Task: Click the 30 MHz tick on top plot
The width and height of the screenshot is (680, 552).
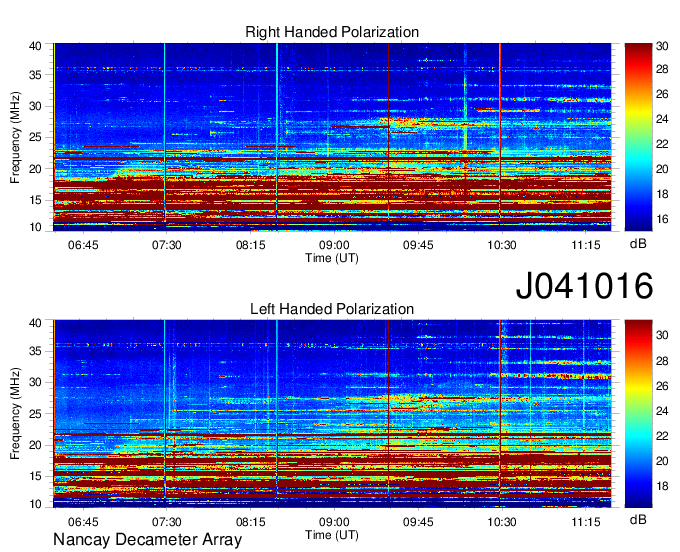Action: click(35, 107)
